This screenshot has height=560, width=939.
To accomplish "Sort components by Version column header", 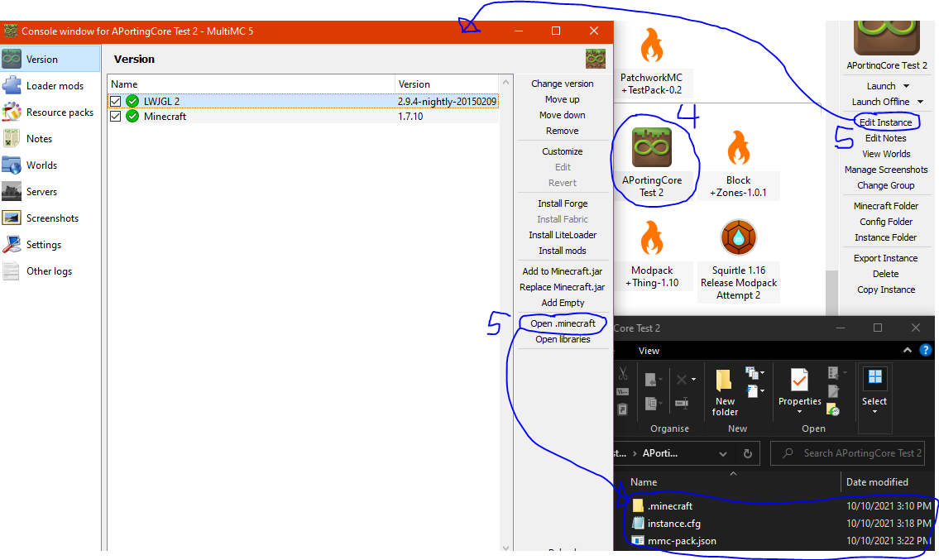I will click(447, 84).
